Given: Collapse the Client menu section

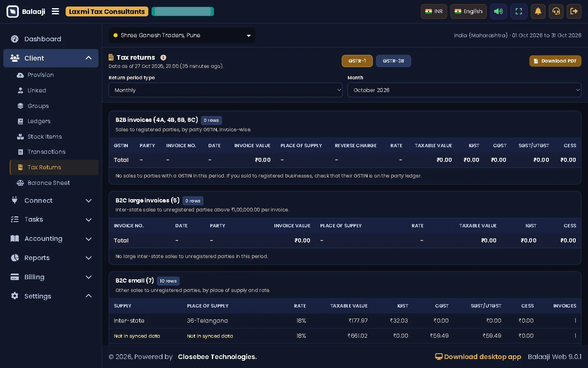Looking at the screenshot, I should pyautogui.click(x=51, y=58).
